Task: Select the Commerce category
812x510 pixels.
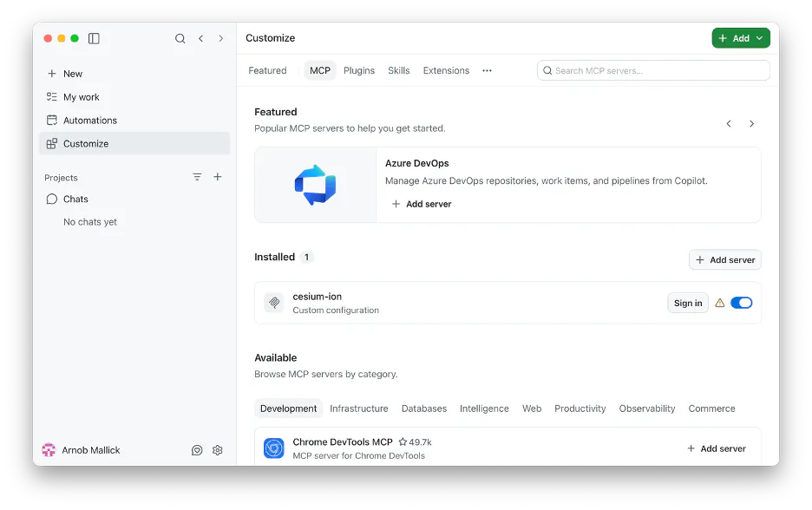Action: [x=711, y=409]
